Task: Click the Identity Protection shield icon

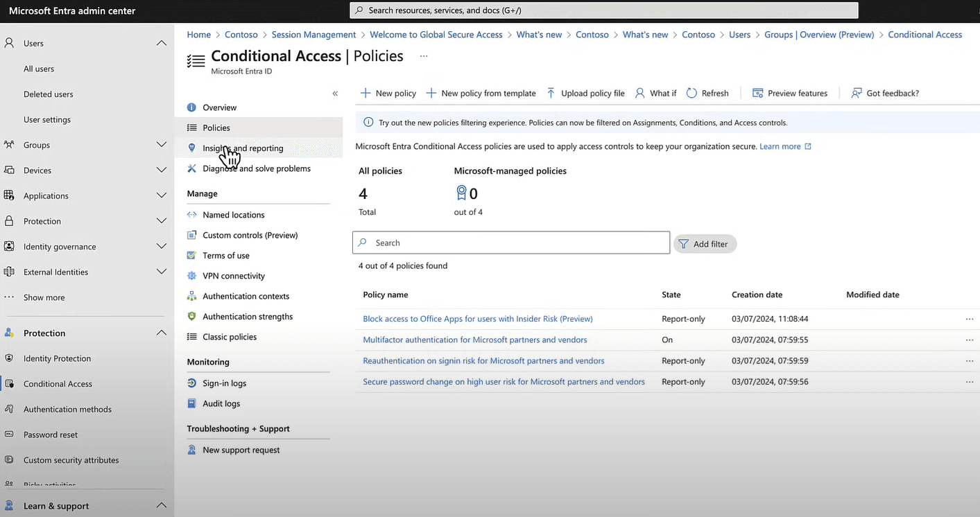Action: pyautogui.click(x=9, y=358)
